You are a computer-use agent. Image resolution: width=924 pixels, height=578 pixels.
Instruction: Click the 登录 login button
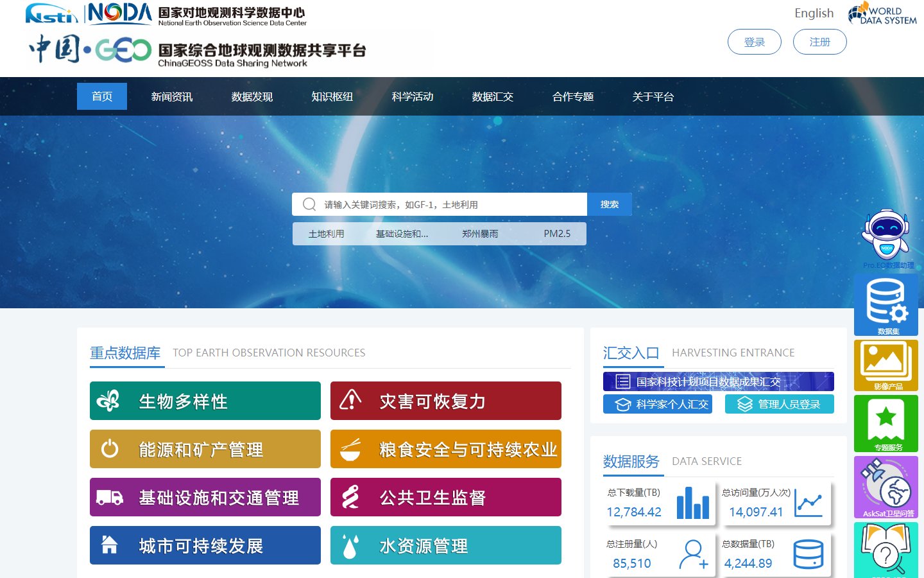[x=755, y=42]
